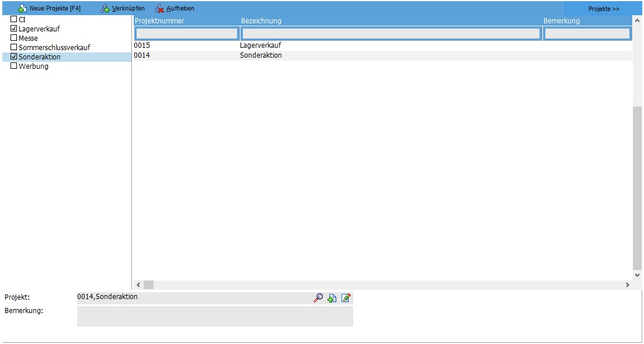Select table row 0014

tap(383, 55)
